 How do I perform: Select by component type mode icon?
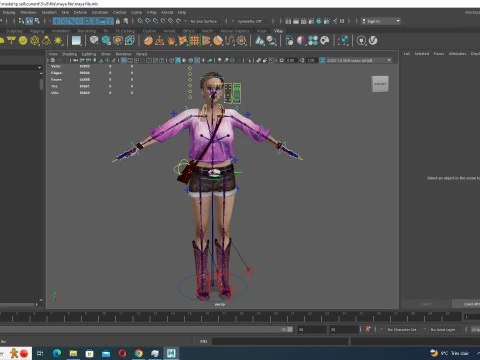click(37, 21)
